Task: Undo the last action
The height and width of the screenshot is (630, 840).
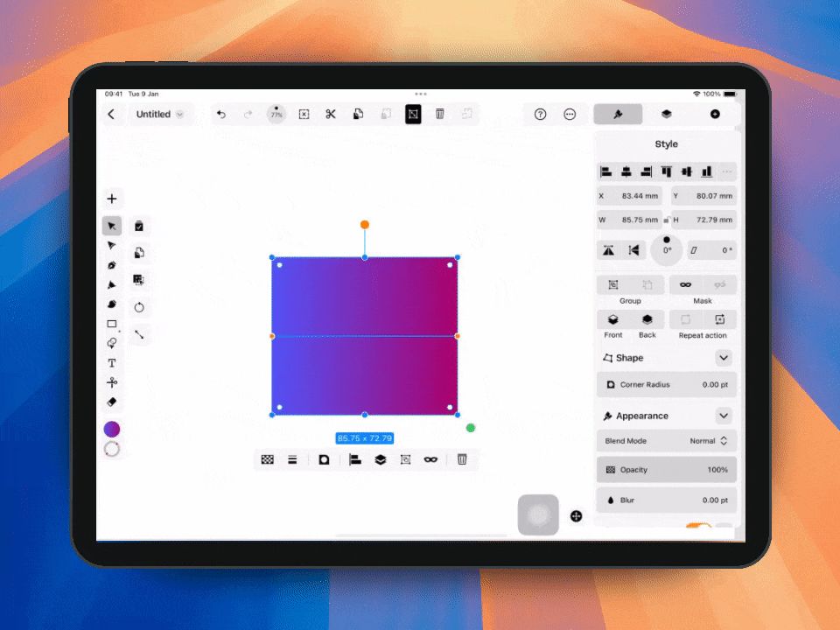Action: (220, 114)
